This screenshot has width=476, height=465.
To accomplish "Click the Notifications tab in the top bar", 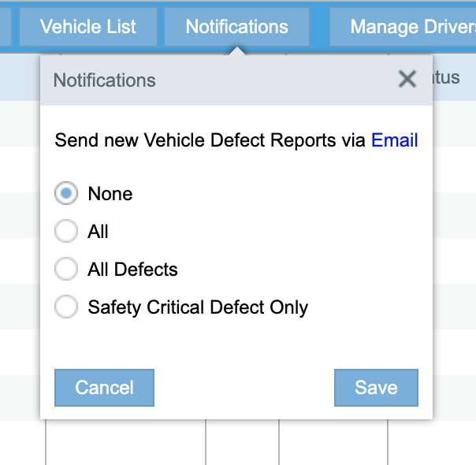I will 236,27.
